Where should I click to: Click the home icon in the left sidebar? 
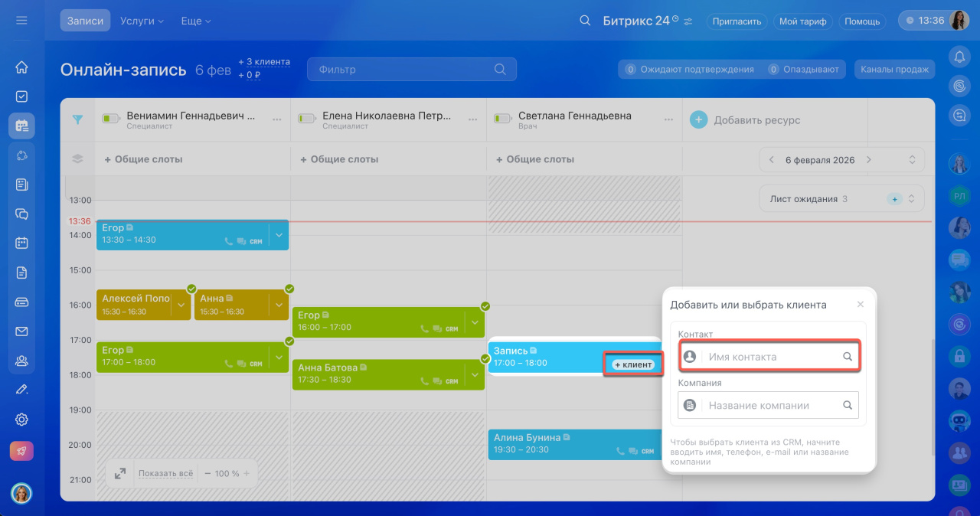[x=21, y=67]
